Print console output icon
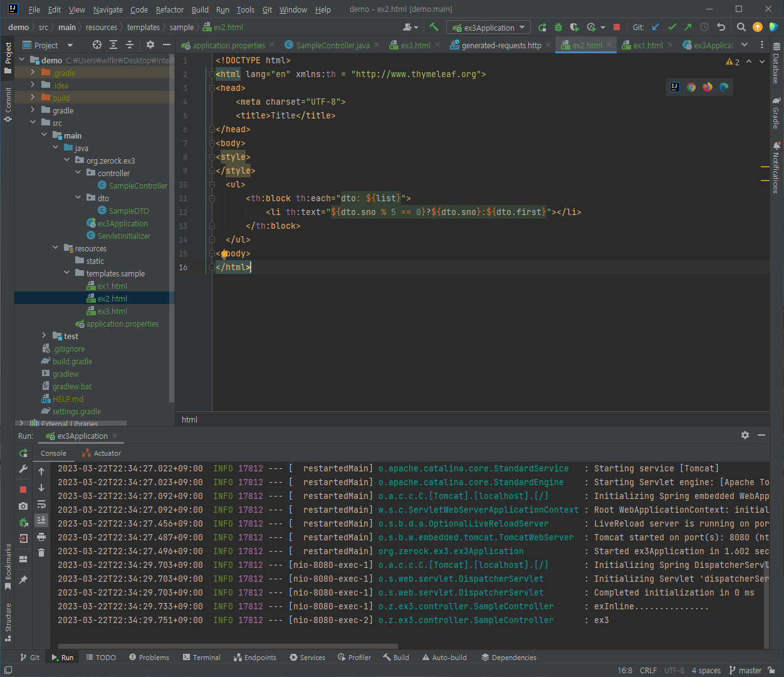 (41, 537)
